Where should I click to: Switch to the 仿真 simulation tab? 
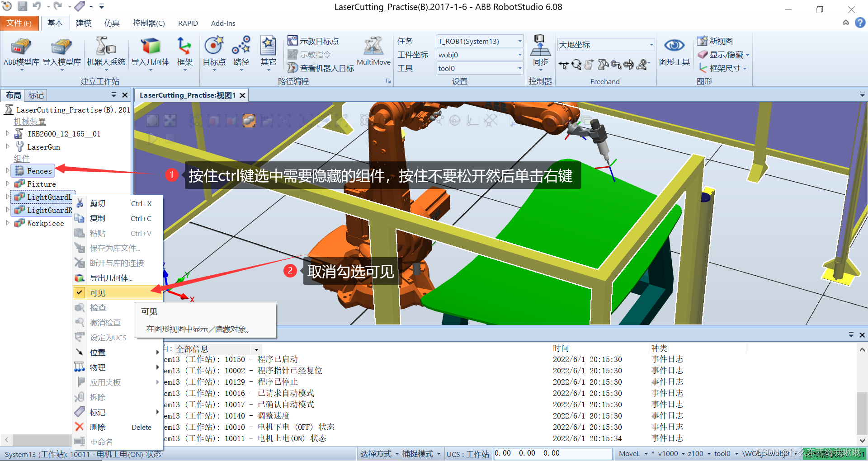(112, 23)
